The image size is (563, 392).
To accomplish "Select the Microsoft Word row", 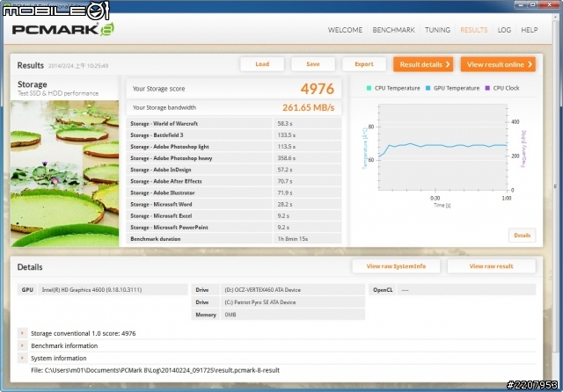I will (234, 204).
